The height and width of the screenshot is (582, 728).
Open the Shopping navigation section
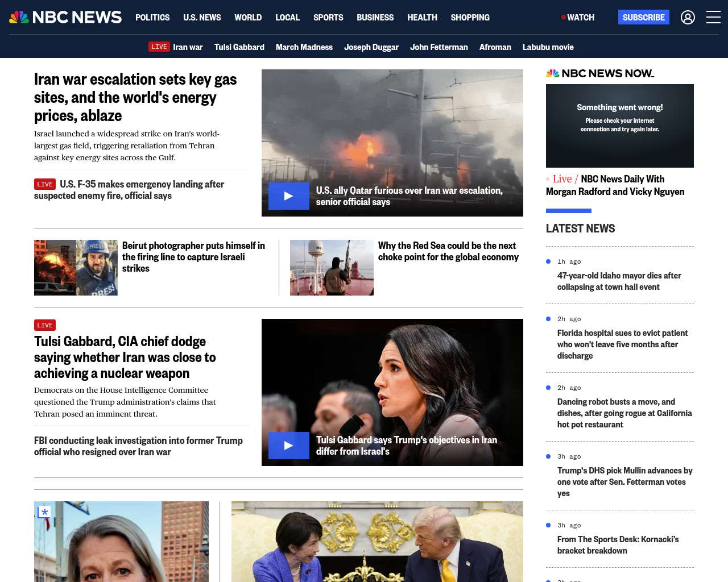(470, 18)
